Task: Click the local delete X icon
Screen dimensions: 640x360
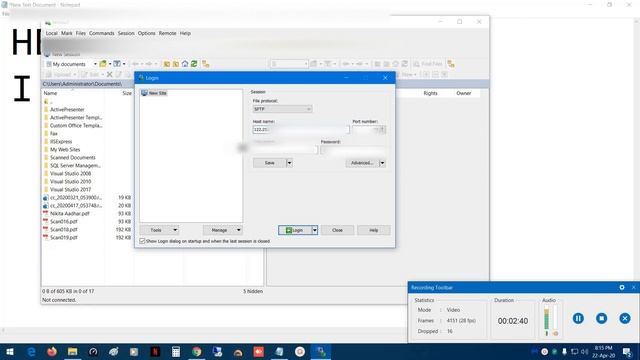Action: click(109, 74)
